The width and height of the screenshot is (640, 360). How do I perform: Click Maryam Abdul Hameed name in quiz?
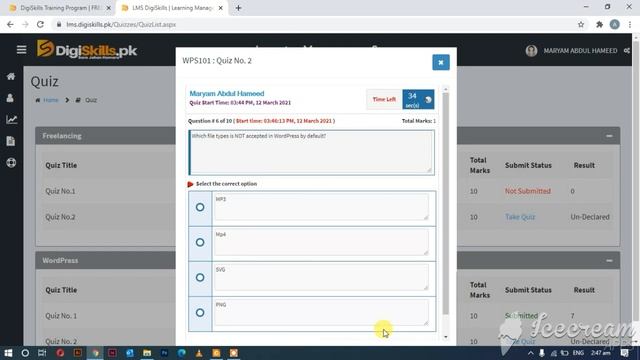[227, 93]
